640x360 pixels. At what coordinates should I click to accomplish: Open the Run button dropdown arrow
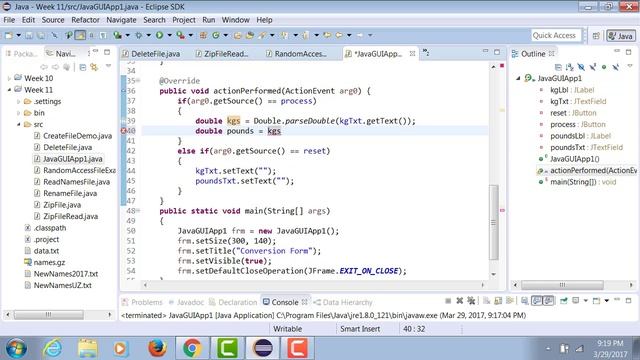169,36
